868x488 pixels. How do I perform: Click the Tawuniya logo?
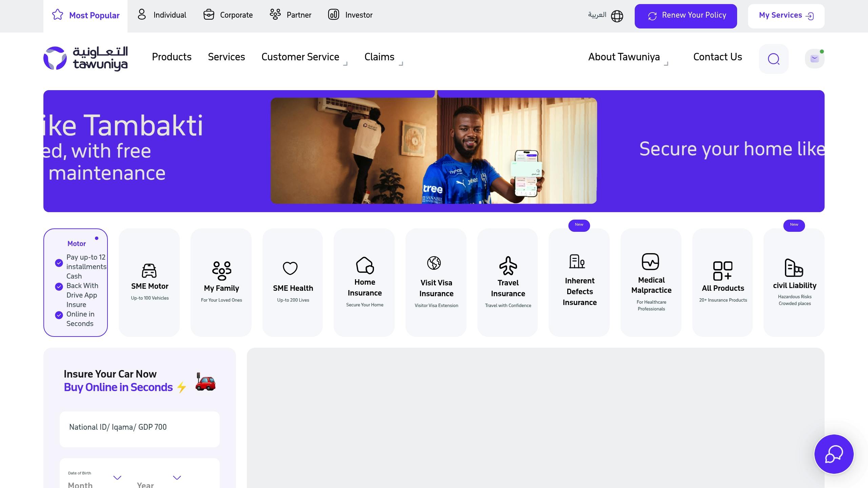click(x=85, y=58)
